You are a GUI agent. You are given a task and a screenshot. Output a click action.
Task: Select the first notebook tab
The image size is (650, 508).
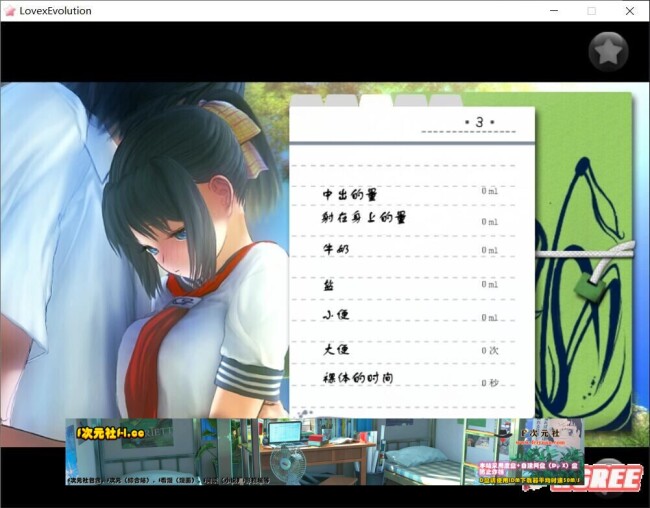click(x=307, y=100)
